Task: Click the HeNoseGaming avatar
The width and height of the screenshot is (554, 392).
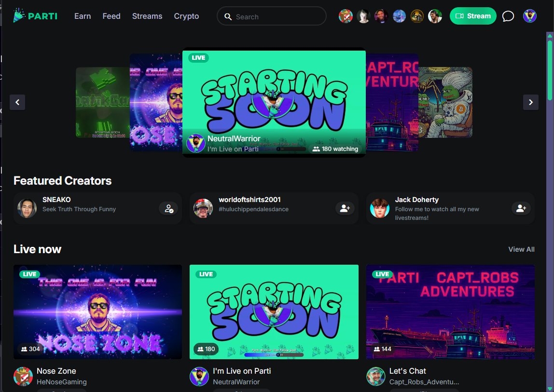Action: 23,377
